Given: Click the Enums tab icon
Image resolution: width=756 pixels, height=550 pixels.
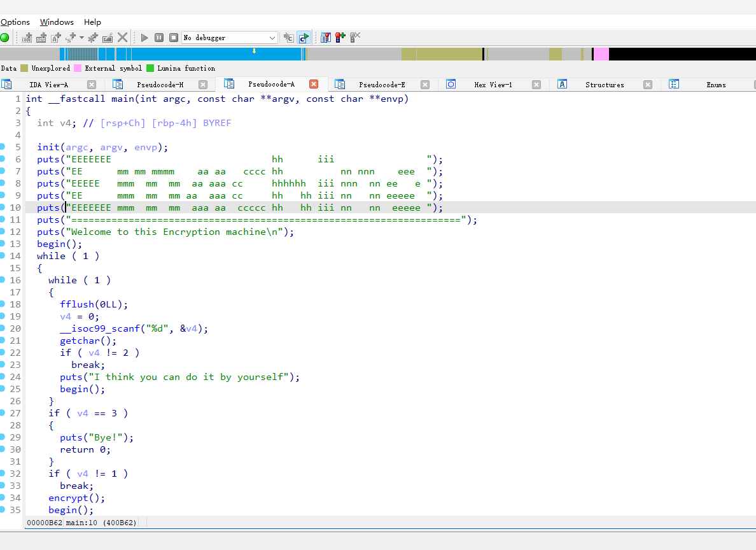Looking at the screenshot, I should point(674,85).
